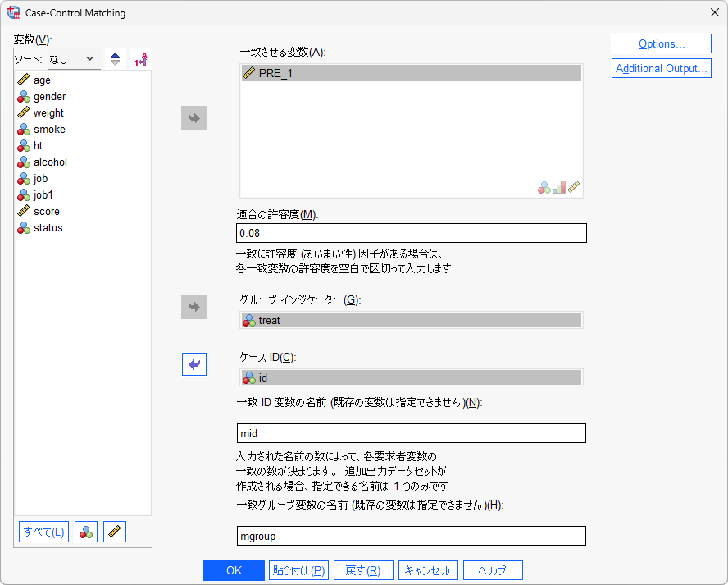Viewport: 728px width, 585px height.
Task: Click the file-order sort icon beside the arrows
Action: tap(139, 58)
